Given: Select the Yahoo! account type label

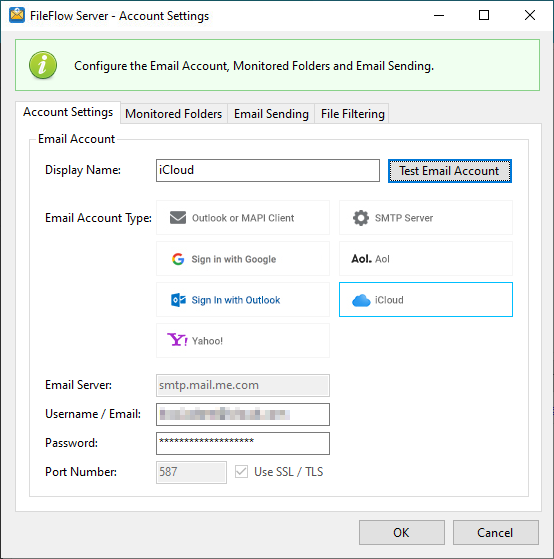Looking at the screenshot, I should click(x=207, y=341).
